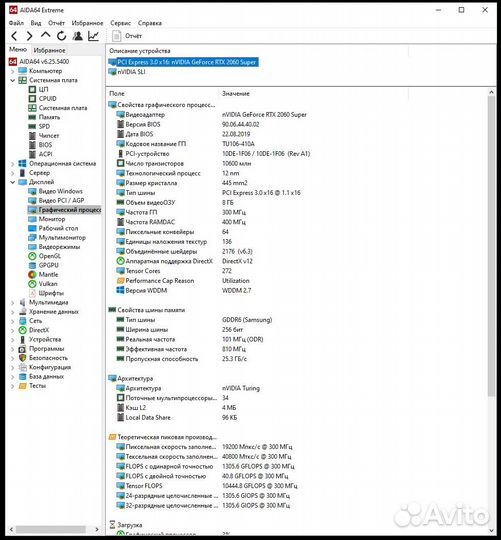Open the Mantle entry in Display section
Image resolution: width=501 pixels, height=540 pixels.
48,274
